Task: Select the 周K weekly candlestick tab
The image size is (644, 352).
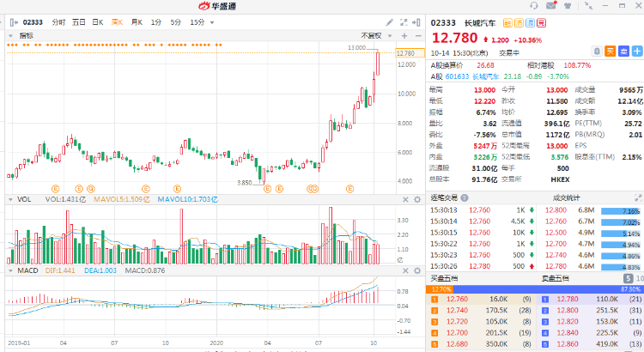Action: [117, 22]
